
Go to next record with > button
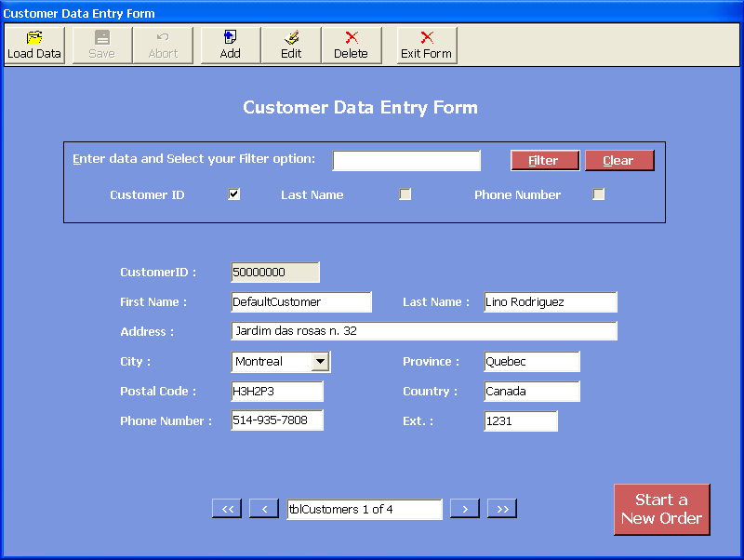coord(464,509)
